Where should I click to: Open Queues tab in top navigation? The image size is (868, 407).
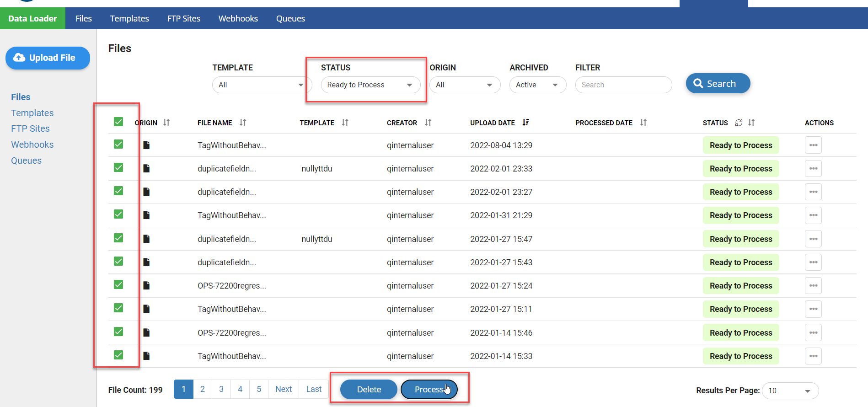tap(290, 19)
